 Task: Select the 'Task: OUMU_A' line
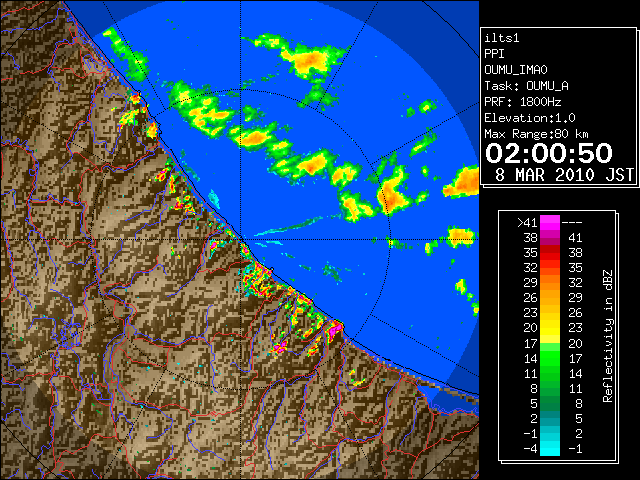click(526, 86)
